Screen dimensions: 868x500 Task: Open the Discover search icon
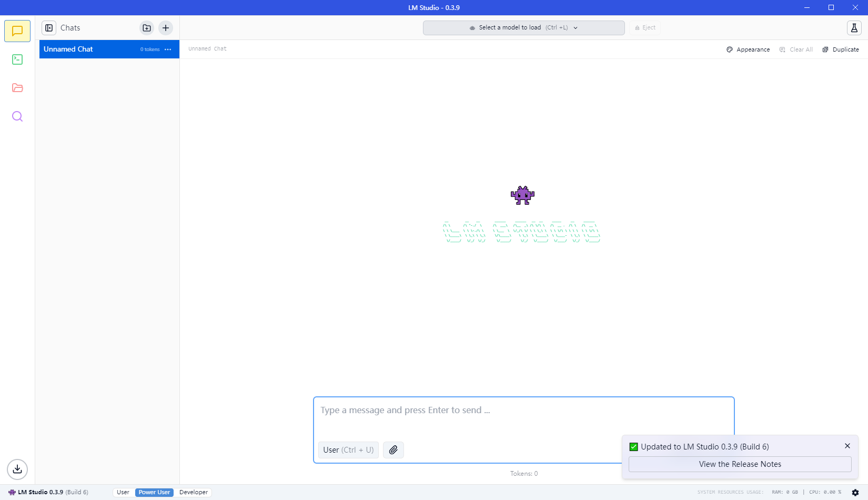coord(17,116)
